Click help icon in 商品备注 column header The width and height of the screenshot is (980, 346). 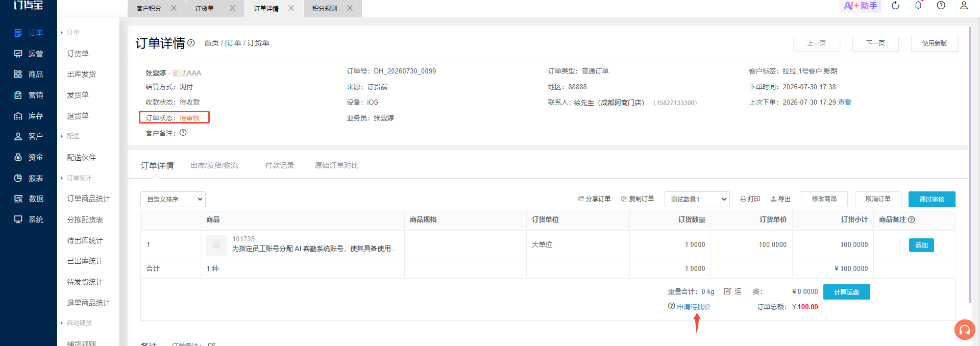[x=912, y=219]
